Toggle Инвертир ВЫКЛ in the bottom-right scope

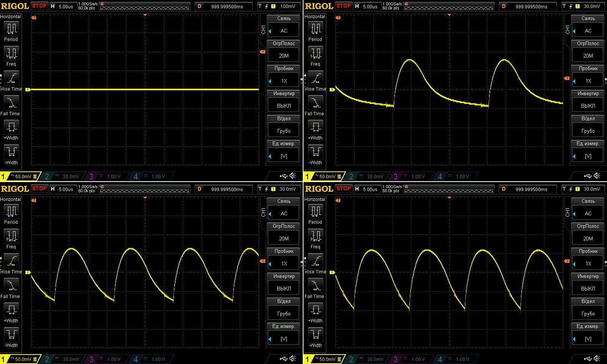588,284
